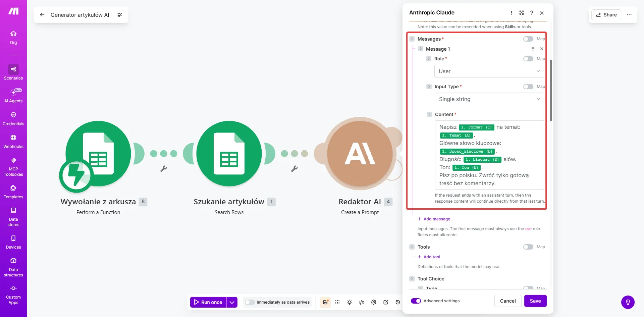Toggle Map switch for Messages
Screen dimensions: 644x317
click(528, 39)
